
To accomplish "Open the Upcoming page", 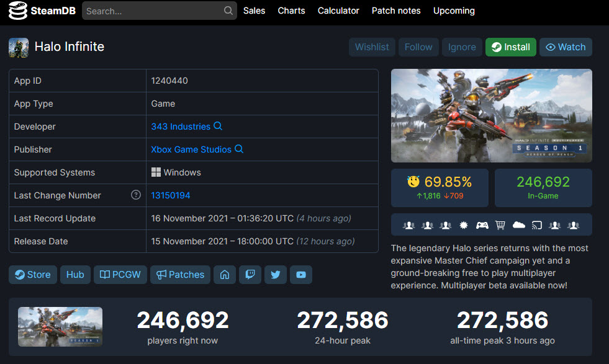I will pyautogui.click(x=454, y=11).
